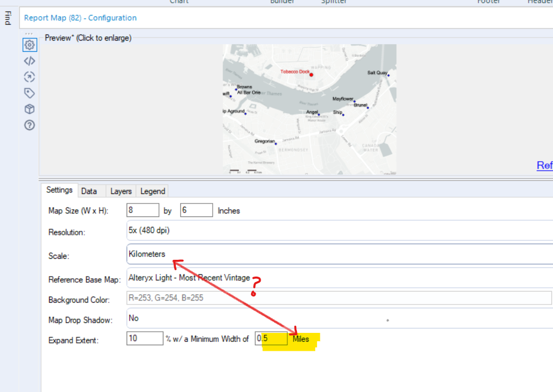Click the Tobacco Dock label on map
This screenshot has width=553, height=392.
point(295,71)
